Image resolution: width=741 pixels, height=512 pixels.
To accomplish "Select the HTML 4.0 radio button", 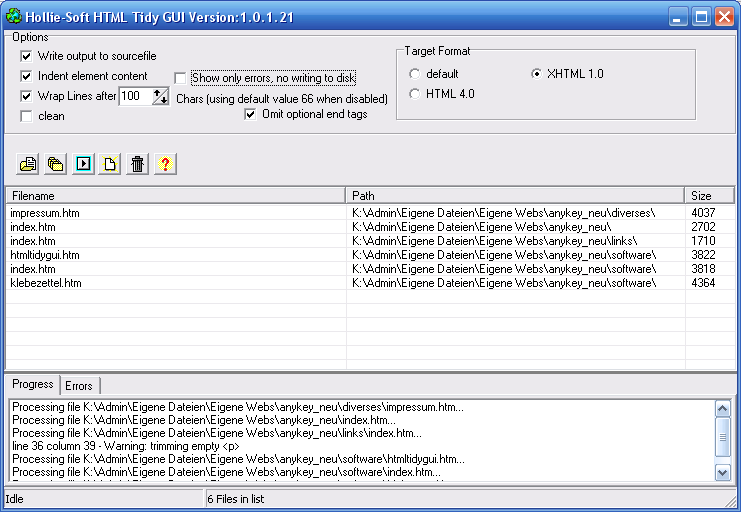I will (414, 94).
